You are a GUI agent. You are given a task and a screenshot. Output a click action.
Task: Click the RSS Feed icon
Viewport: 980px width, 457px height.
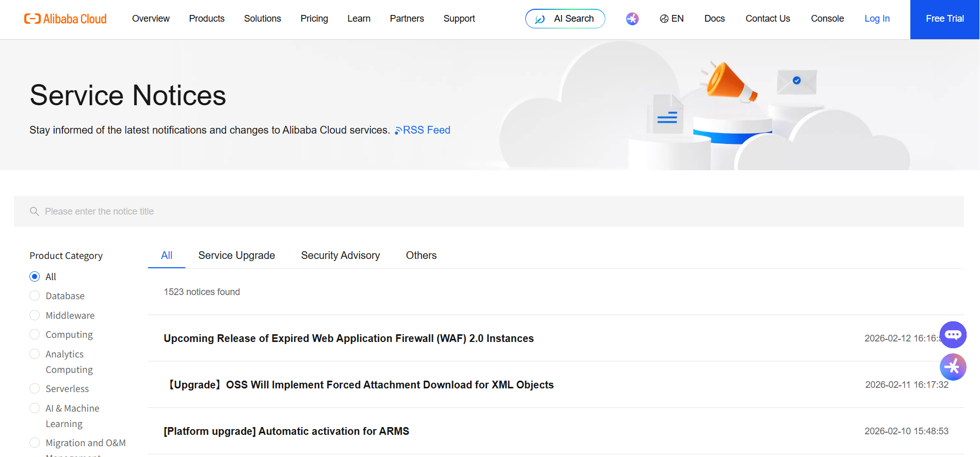pos(398,130)
